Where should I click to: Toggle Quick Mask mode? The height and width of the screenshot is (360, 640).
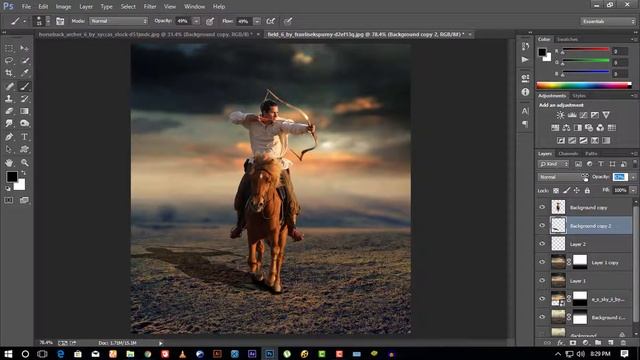point(9,200)
